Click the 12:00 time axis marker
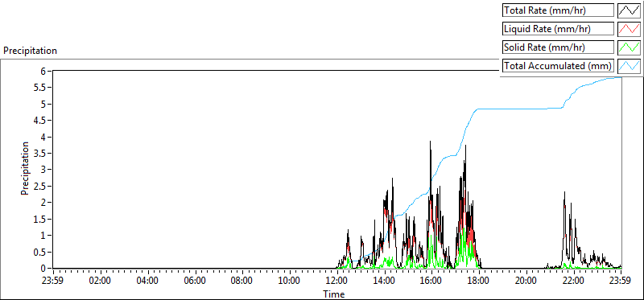This screenshot has width=644, height=300. click(336, 282)
